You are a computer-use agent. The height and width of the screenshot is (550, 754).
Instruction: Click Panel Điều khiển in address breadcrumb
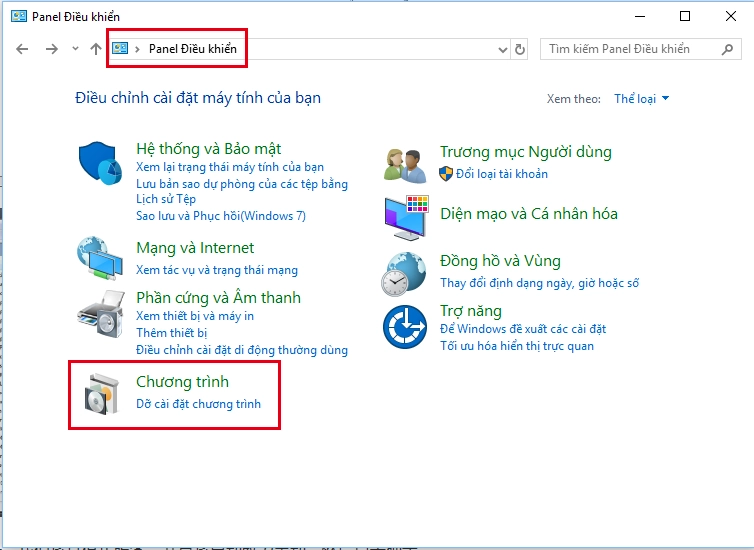[191, 49]
